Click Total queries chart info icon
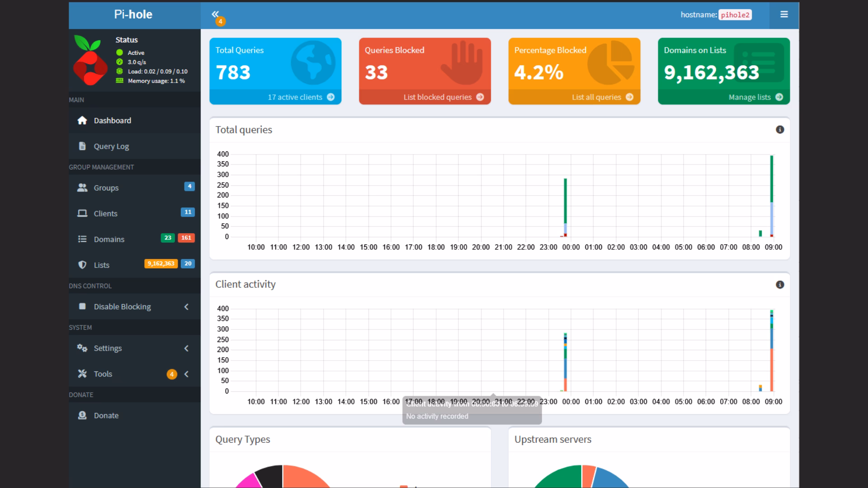868x488 pixels. point(780,130)
